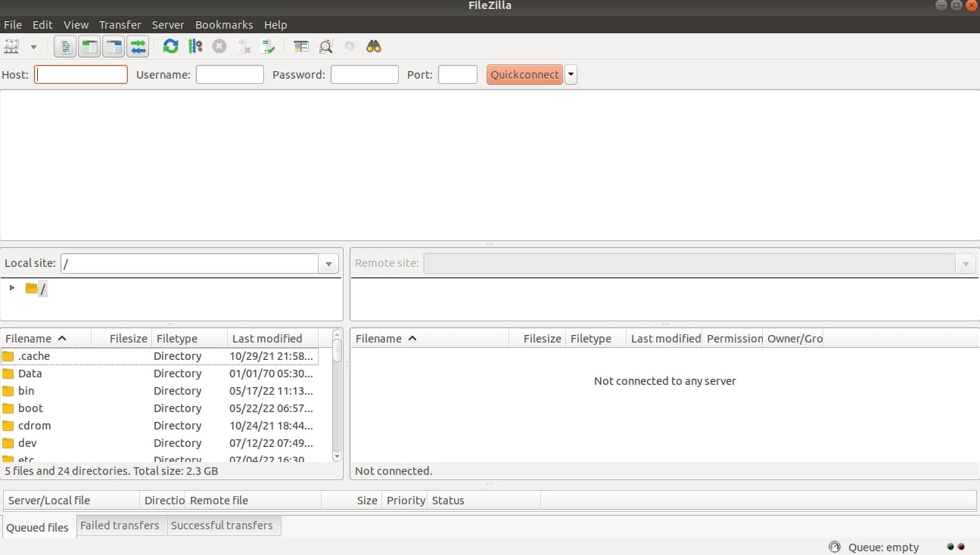Image resolution: width=980 pixels, height=555 pixels.
Task: Reconnect to last server icon
Action: point(268,47)
